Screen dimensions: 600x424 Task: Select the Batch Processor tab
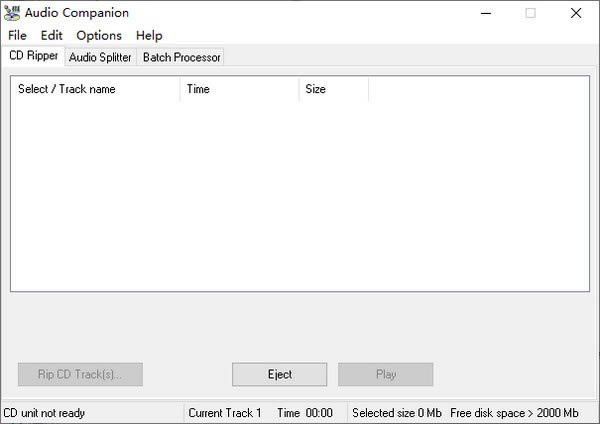click(x=181, y=57)
